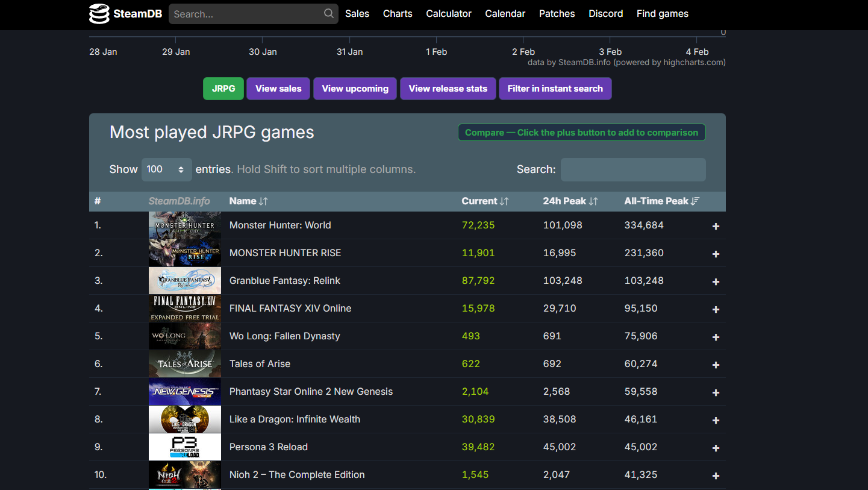
Task: Sort table by Name column
Action: (249, 201)
